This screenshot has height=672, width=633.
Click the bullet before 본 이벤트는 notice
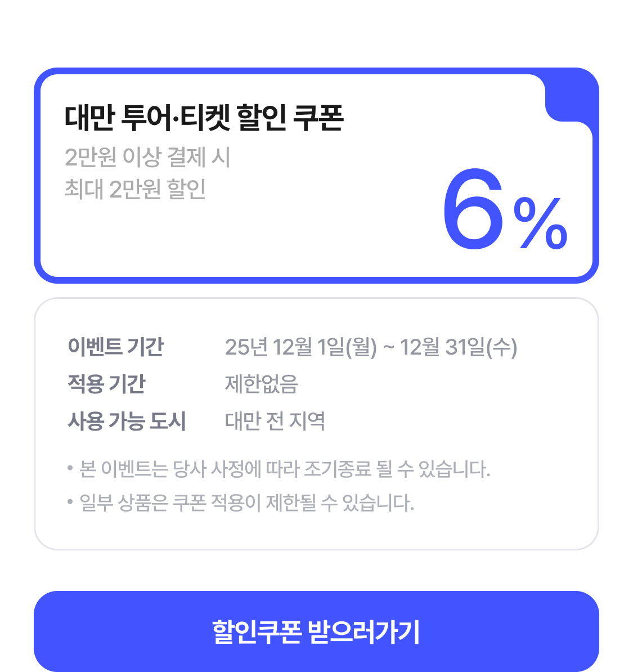coord(70,468)
